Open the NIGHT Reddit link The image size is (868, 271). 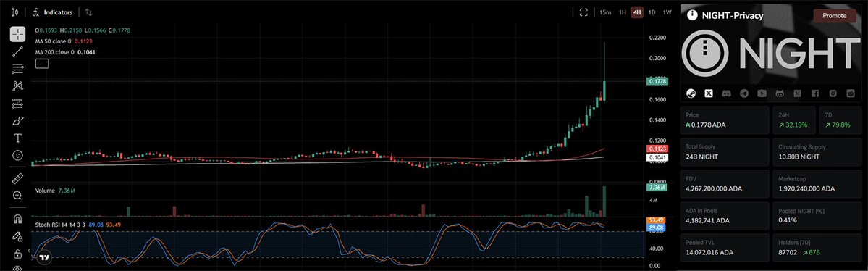click(x=851, y=93)
